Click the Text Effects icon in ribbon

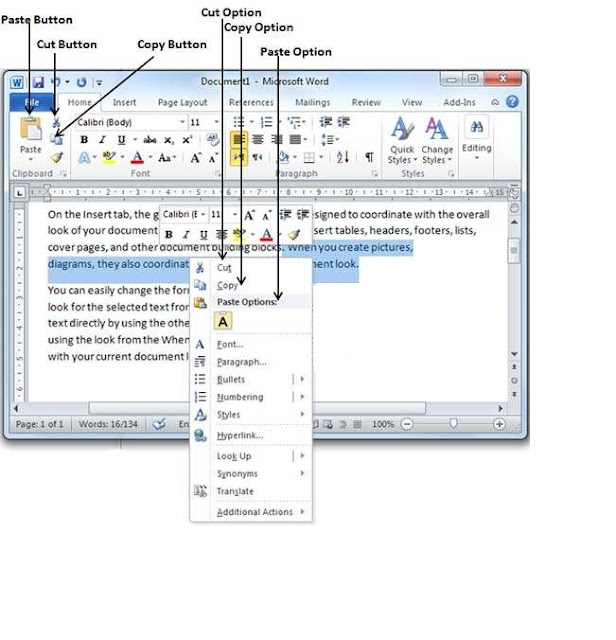[x=84, y=158]
